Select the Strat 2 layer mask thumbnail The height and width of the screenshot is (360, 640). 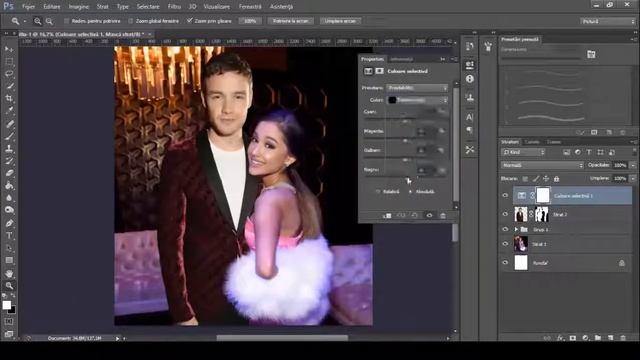(x=542, y=214)
